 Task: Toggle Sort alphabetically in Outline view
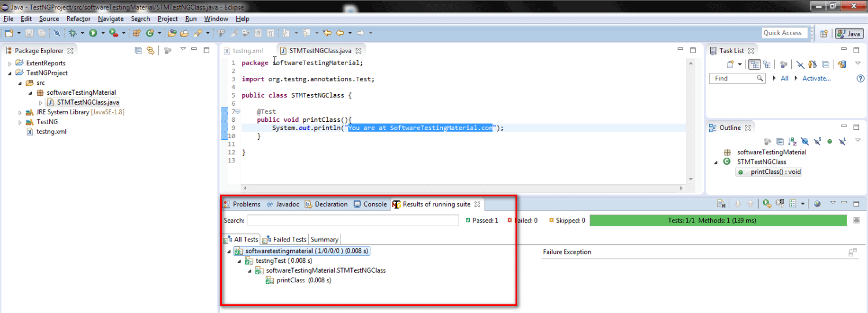click(x=792, y=141)
